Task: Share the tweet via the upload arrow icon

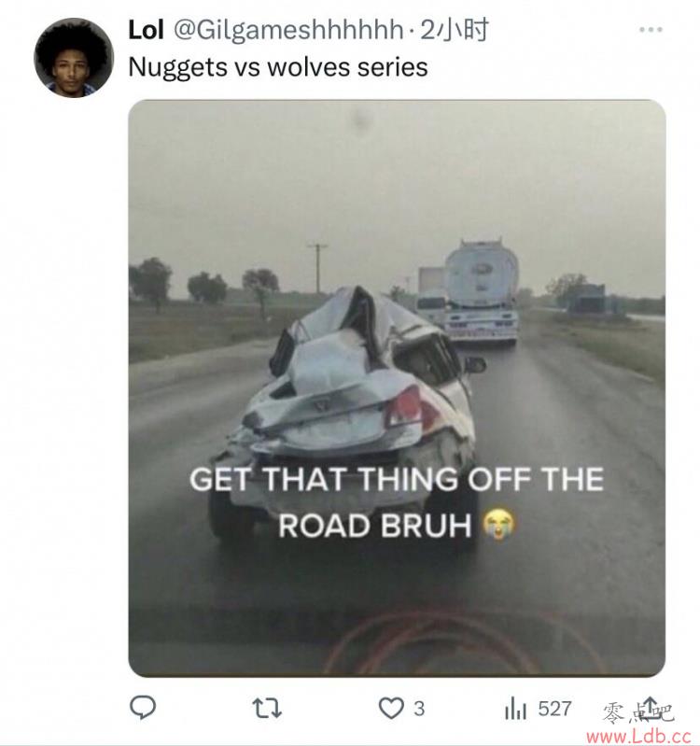Action: [x=651, y=707]
